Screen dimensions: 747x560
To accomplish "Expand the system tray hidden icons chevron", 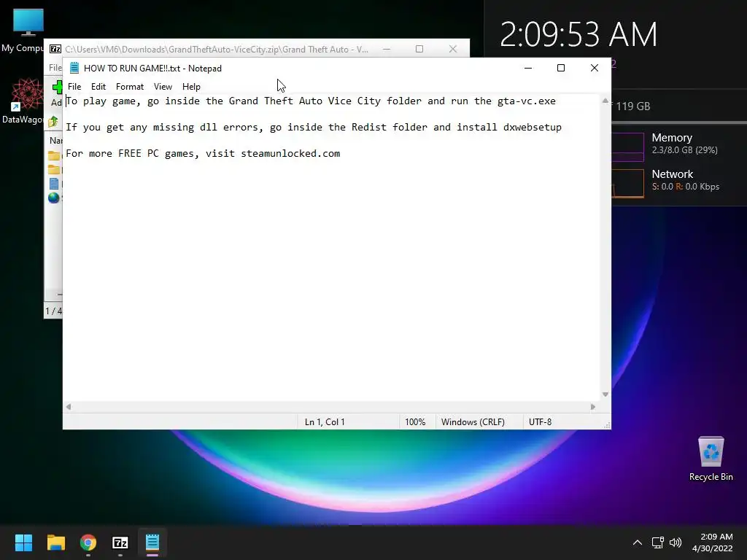I will pyautogui.click(x=638, y=542).
